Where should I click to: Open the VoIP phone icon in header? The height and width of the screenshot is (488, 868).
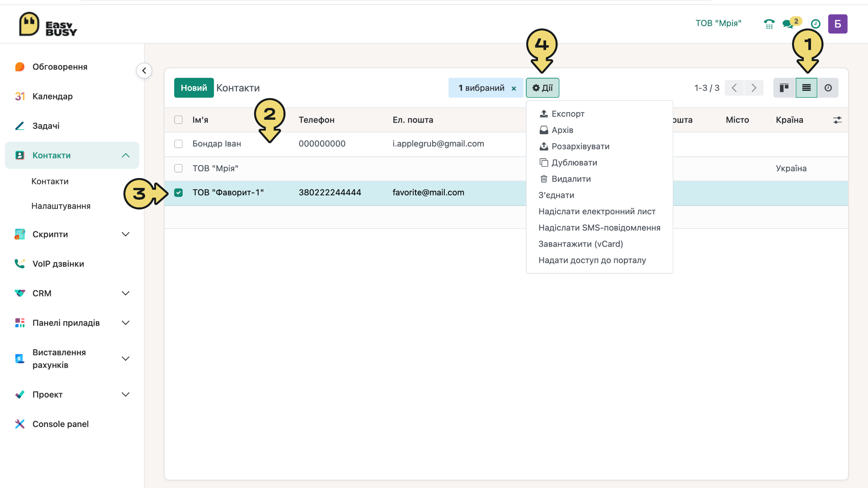coord(769,23)
